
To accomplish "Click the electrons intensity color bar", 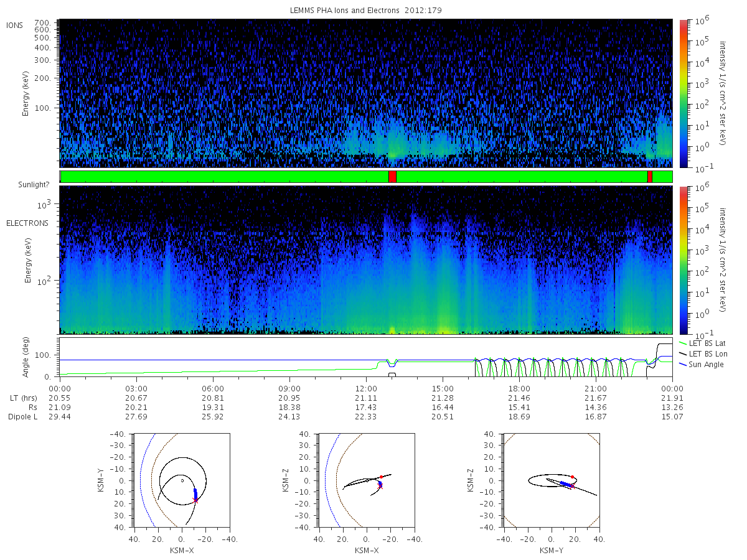I will coord(684,260).
